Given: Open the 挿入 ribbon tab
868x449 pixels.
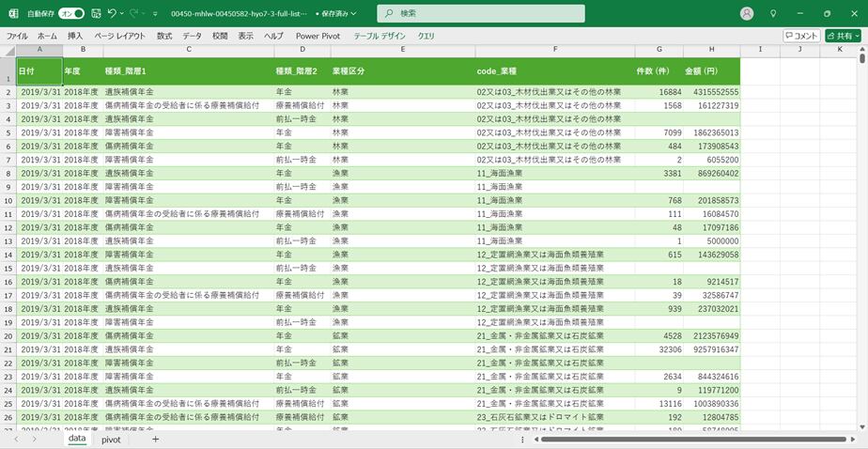Looking at the screenshot, I should click(x=75, y=36).
